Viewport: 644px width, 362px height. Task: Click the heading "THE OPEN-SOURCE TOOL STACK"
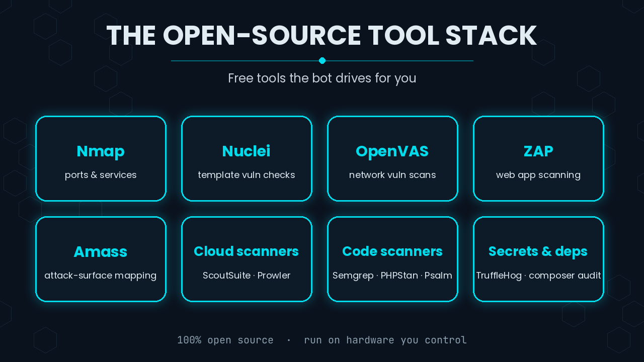[321, 36]
